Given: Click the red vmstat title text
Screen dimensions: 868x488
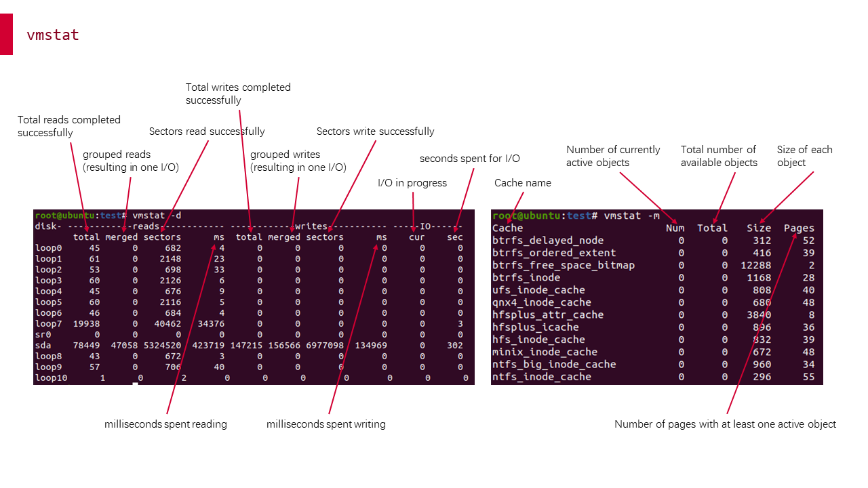Looking at the screenshot, I should (52, 35).
